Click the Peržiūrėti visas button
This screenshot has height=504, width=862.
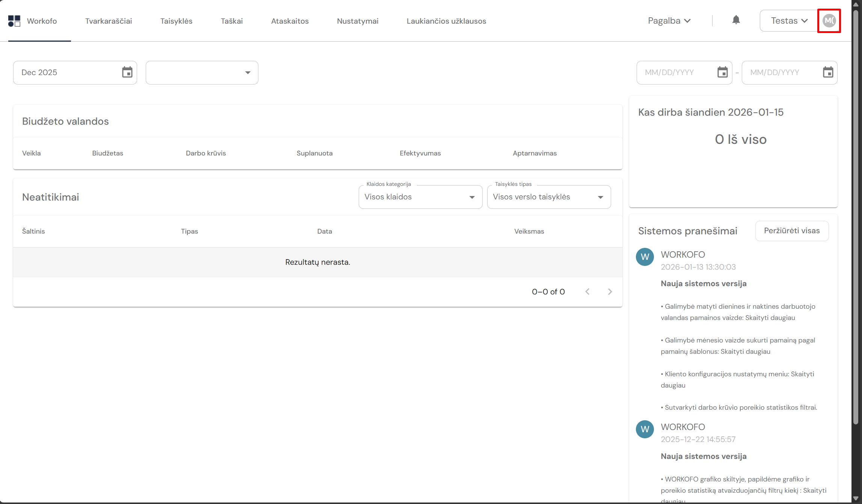pyautogui.click(x=792, y=231)
